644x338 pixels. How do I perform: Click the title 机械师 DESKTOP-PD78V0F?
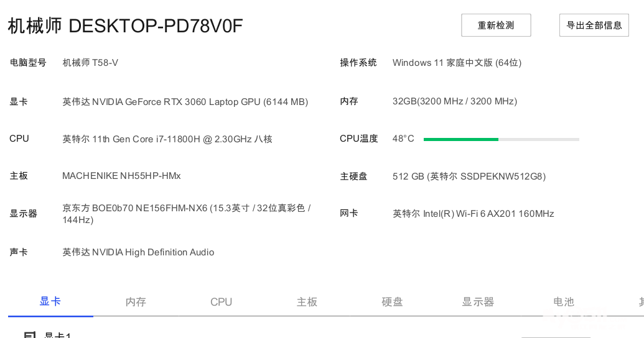125,26
